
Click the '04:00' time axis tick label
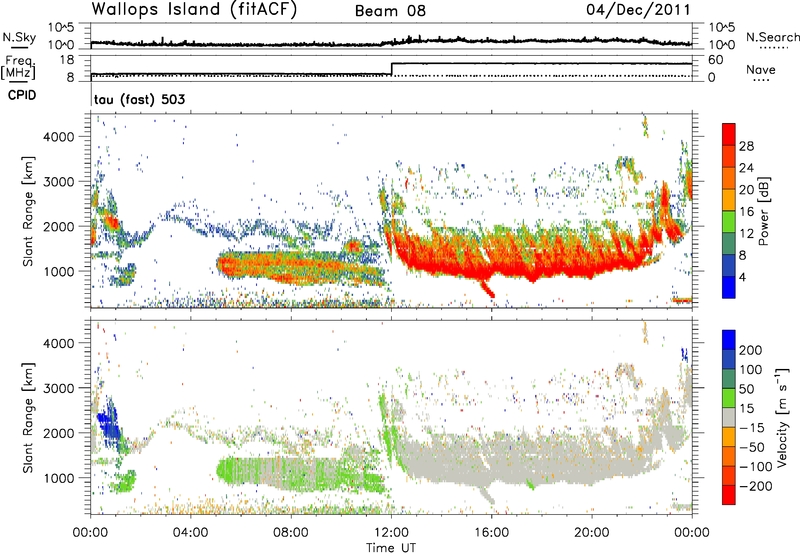[191, 533]
